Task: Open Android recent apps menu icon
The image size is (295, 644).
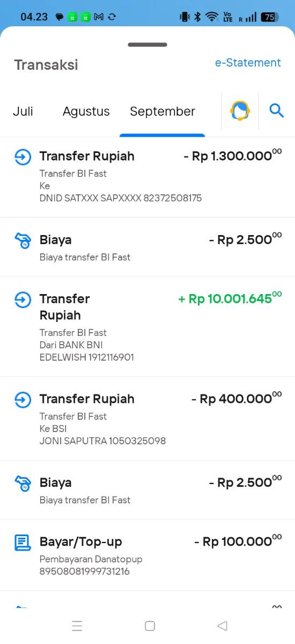Action: (x=77, y=626)
